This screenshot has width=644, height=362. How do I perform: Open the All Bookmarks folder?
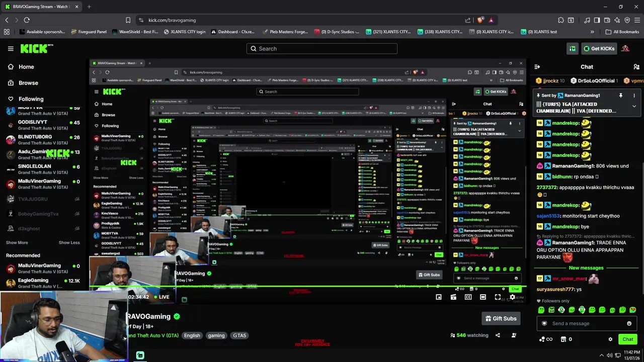622,32
